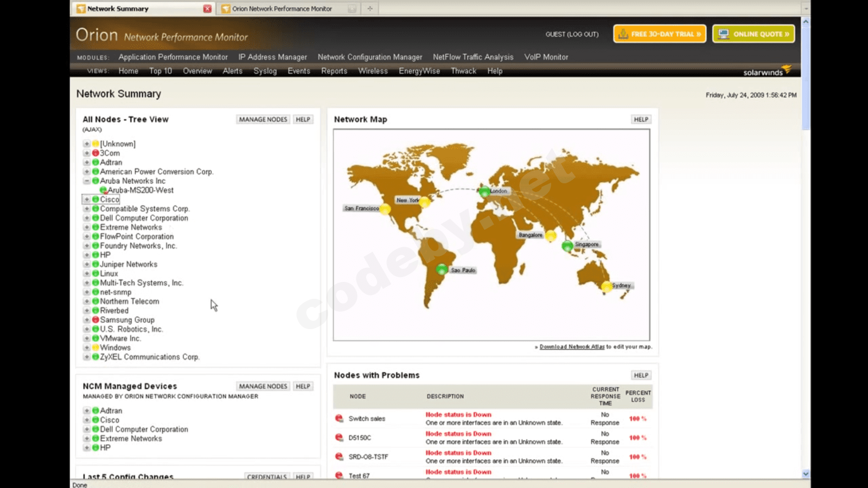Click the Bangalore node marker
868x488 pixels.
point(551,235)
